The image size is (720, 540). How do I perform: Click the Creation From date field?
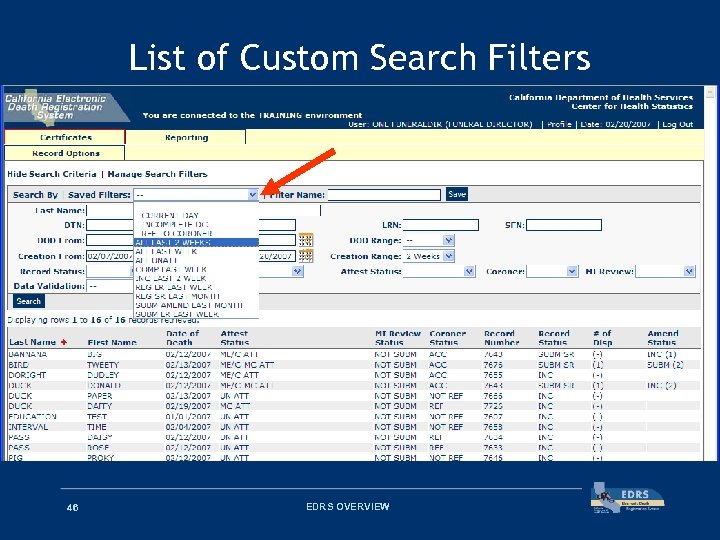(110, 256)
